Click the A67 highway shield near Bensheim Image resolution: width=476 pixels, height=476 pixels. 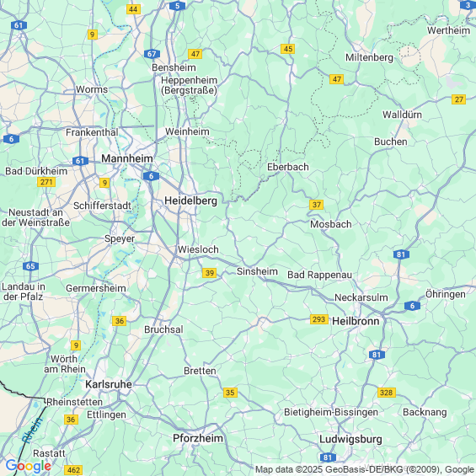coord(152,54)
